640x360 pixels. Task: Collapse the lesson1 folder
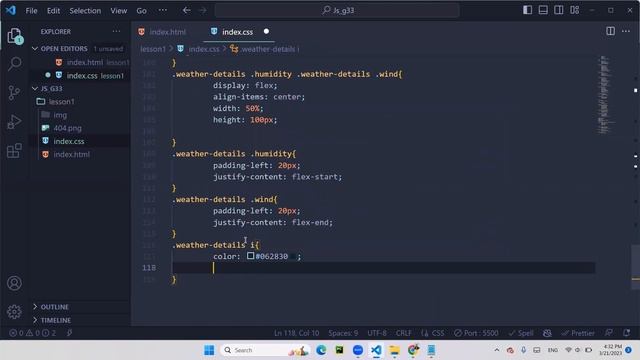click(x=61, y=101)
